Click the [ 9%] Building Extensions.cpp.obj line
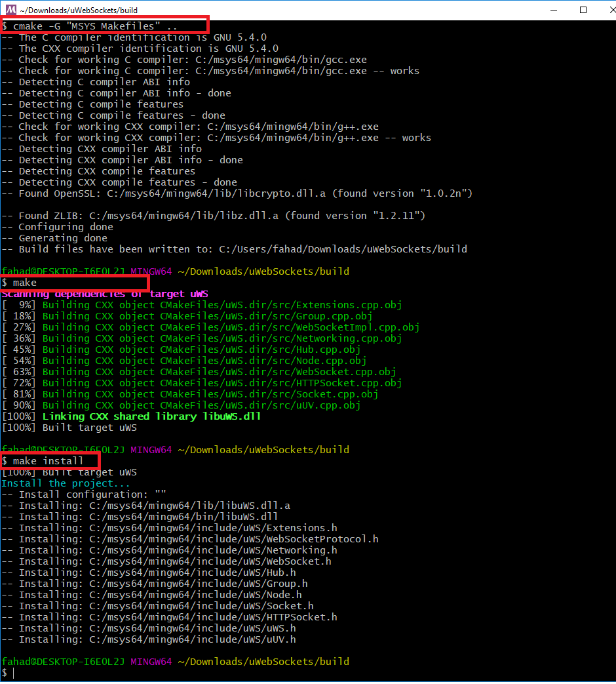This screenshot has width=616, height=684. [202, 305]
